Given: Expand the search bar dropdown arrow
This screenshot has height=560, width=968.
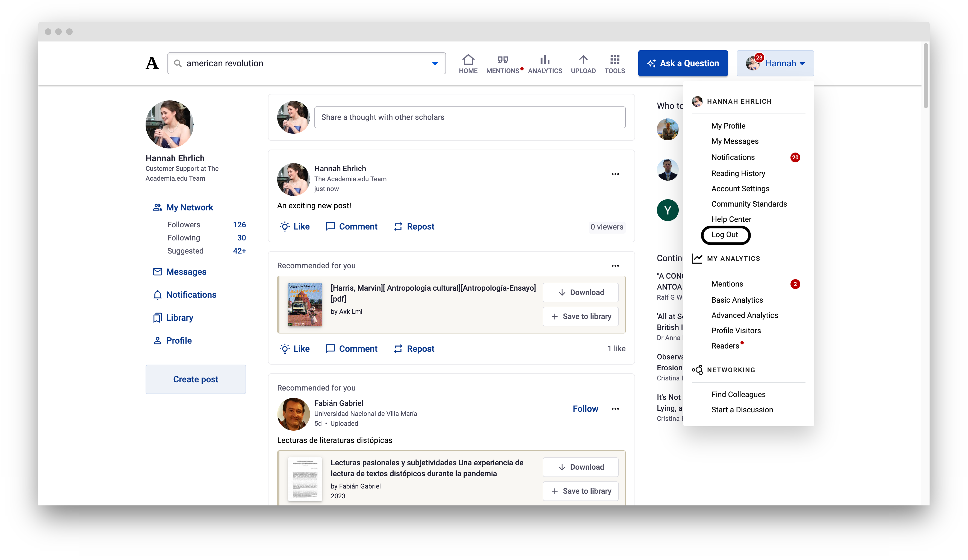Looking at the screenshot, I should [435, 63].
